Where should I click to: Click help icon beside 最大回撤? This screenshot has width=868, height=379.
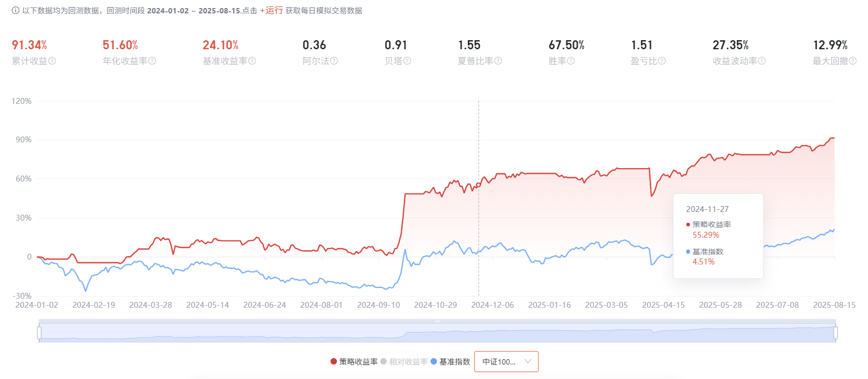852,61
